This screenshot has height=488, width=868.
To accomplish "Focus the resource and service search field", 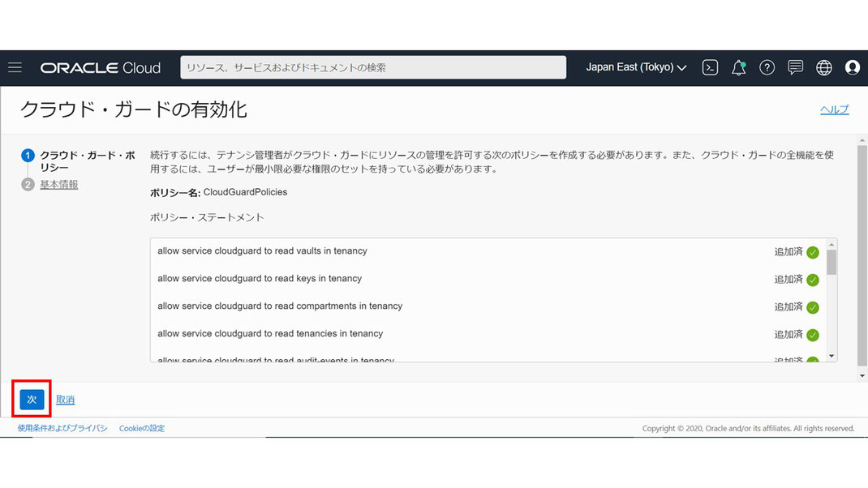I will click(x=373, y=67).
